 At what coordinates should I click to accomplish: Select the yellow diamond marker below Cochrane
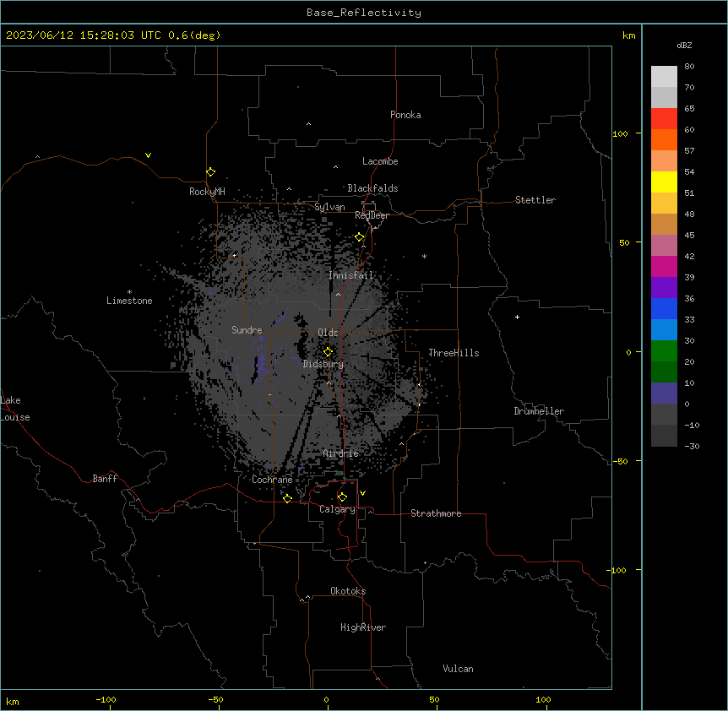coord(287,498)
